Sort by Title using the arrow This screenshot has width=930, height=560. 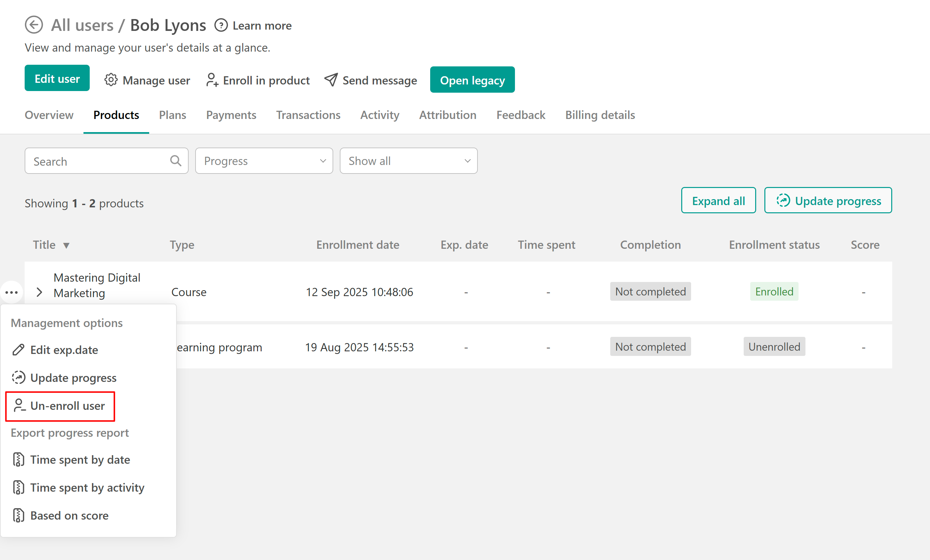(x=66, y=246)
